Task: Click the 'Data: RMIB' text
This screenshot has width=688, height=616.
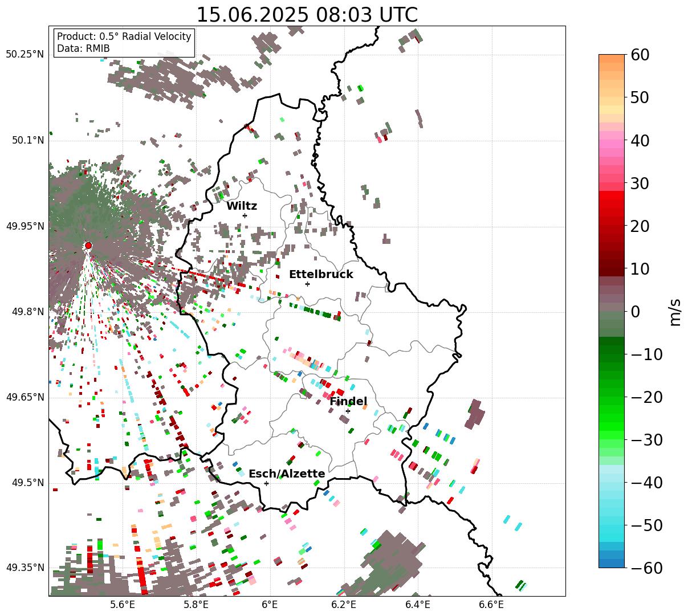Action: pos(83,48)
